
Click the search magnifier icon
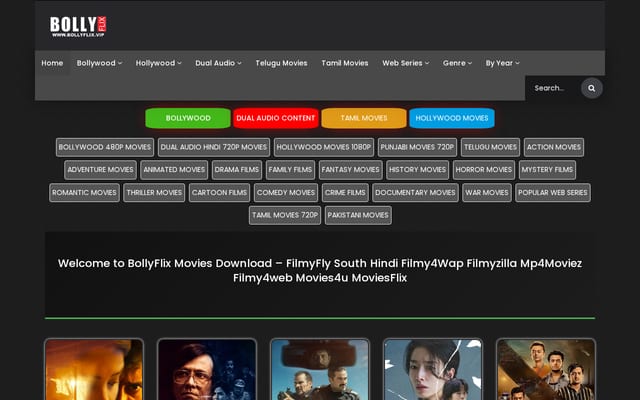(591, 88)
